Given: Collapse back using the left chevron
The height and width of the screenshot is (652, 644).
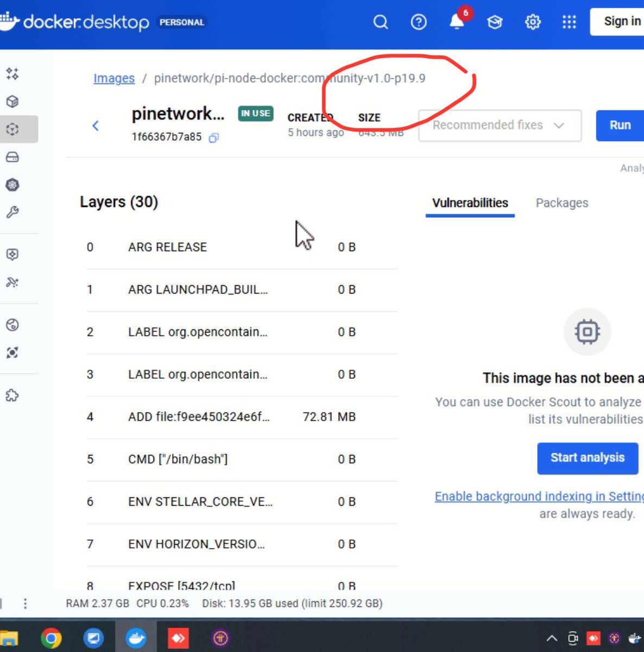Looking at the screenshot, I should point(96,126).
